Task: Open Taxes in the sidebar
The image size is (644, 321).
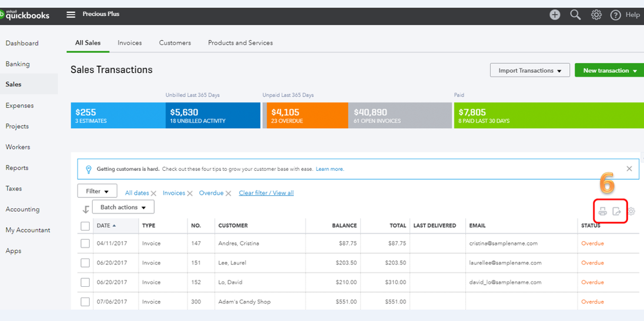Action: coord(14,188)
